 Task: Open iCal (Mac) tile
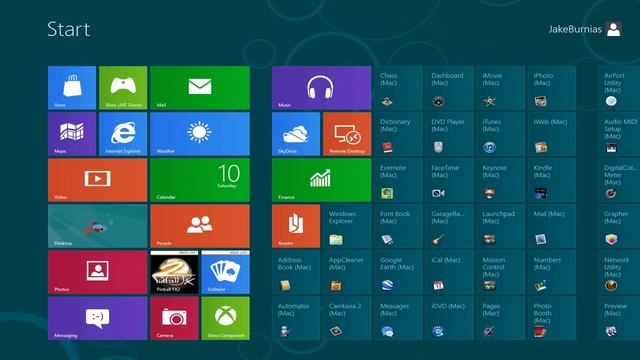coord(449,272)
